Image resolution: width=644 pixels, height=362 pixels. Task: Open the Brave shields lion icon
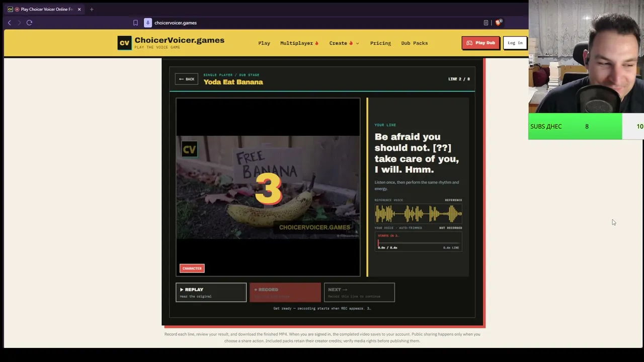click(498, 23)
